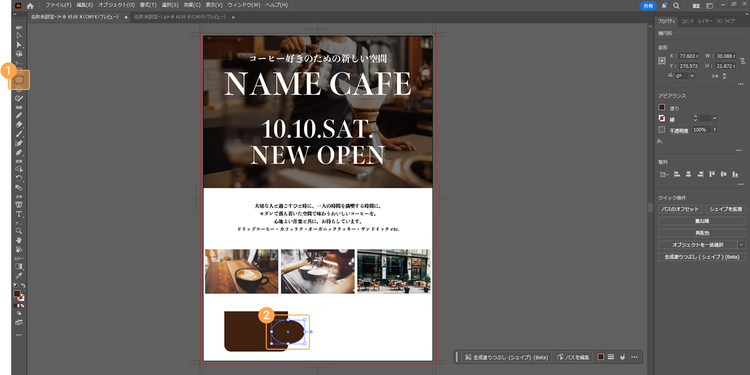Image resolution: width=750 pixels, height=375 pixels.
Task: Select the Ellipse tool
Action: (19, 80)
